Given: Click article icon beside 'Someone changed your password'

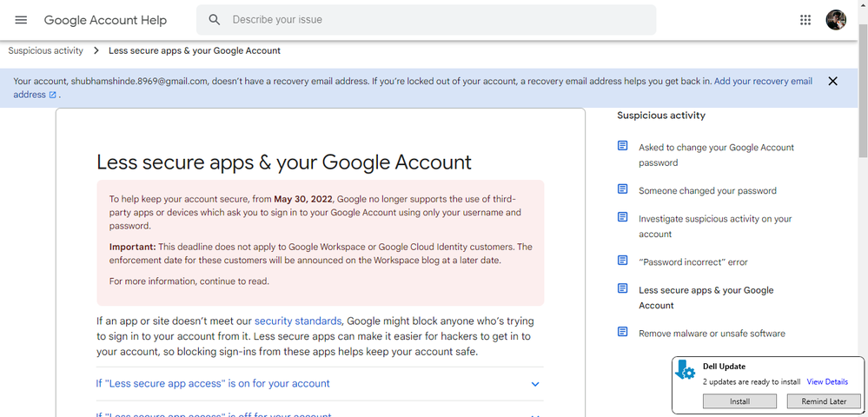Looking at the screenshot, I should [x=622, y=189].
